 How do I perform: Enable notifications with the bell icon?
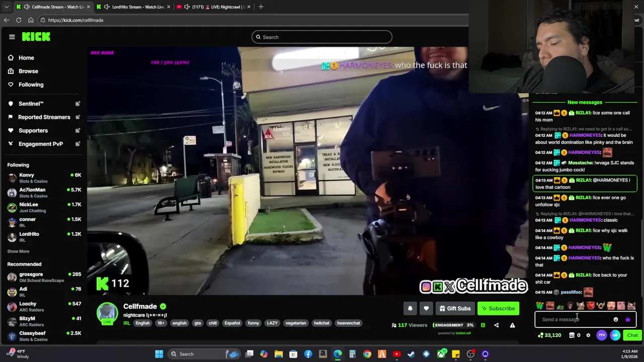click(410, 309)
